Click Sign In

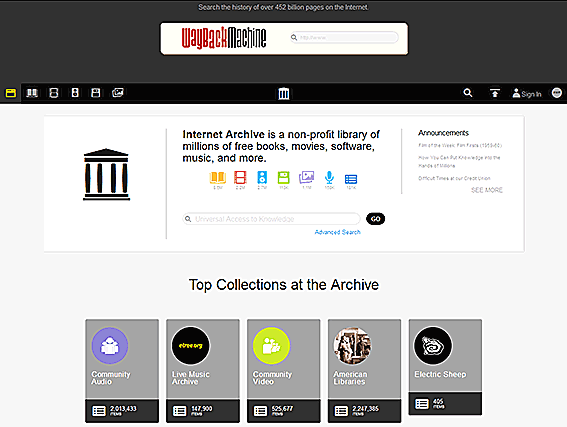pyautogui.click(x=527, y=94)
